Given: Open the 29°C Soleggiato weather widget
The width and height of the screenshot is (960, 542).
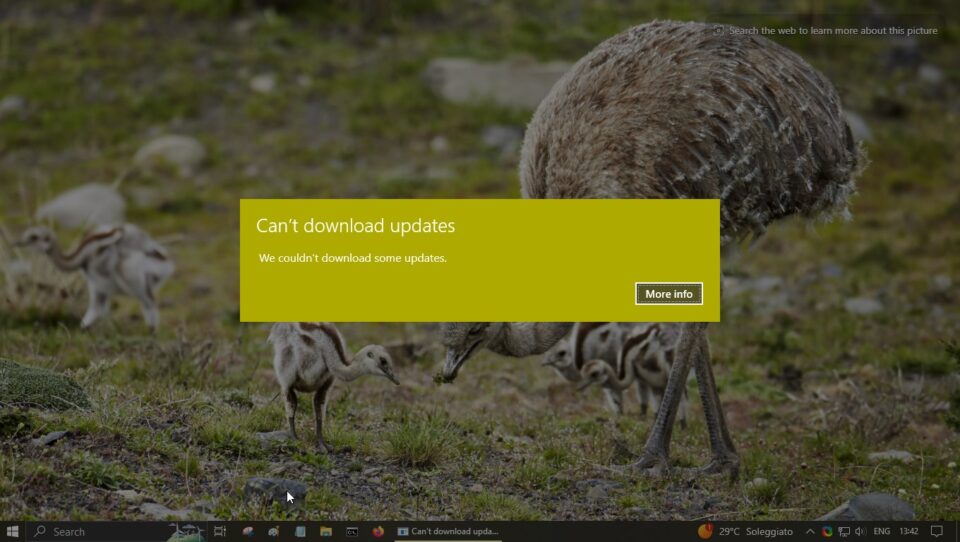Looking at the screenshot, I should pos(746,532).
